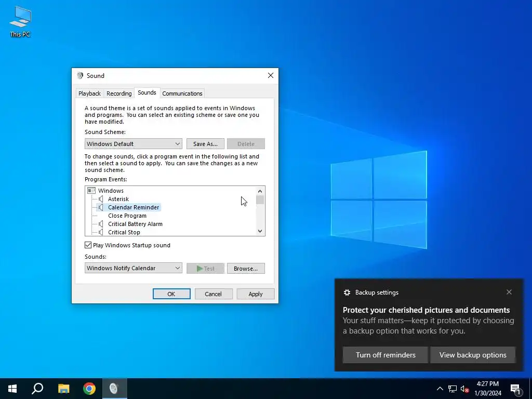
Task: Click Program Events scroll up arrow
Action: 260,191
